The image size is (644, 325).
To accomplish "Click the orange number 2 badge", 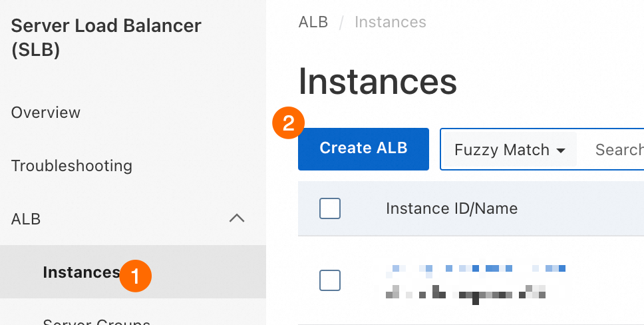I will click(289, 123).
